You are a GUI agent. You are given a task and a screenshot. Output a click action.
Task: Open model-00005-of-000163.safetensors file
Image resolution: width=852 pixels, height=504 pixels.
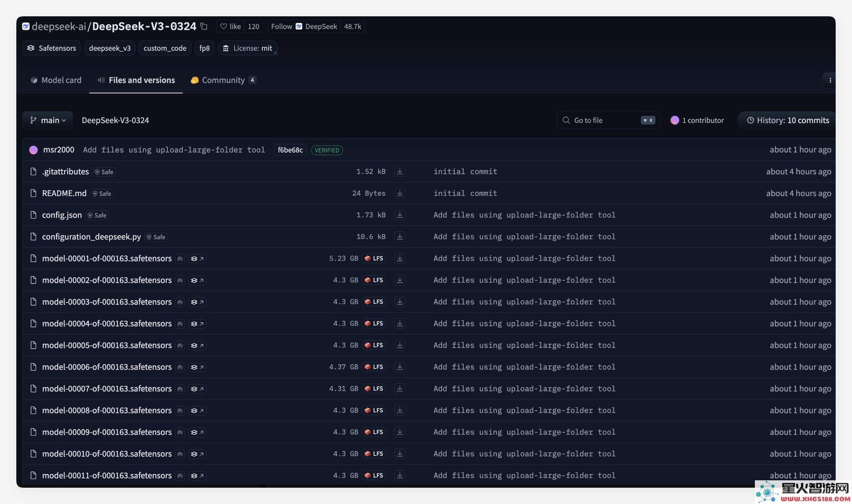[107, 346]
